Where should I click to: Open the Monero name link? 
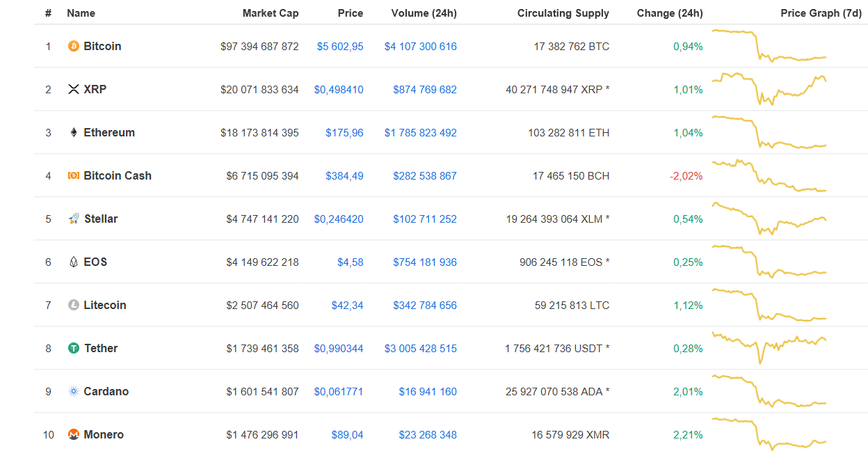click(104, 434)
